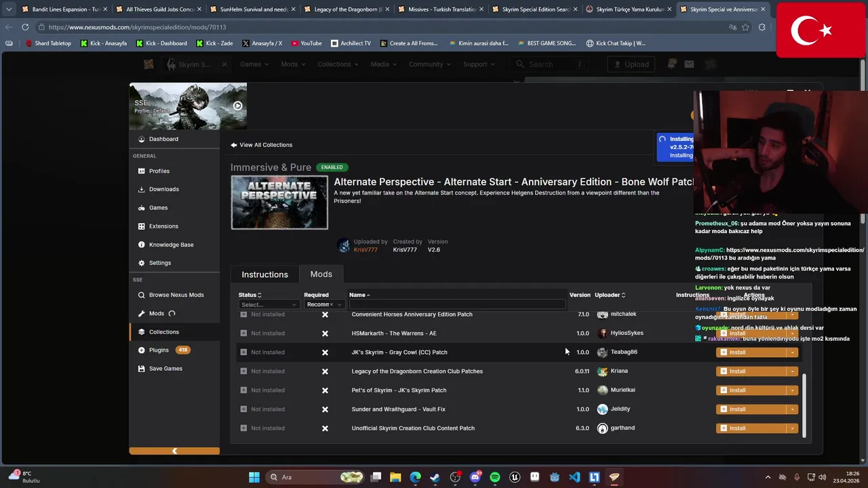Click uploader name garthand
The height and width of the screenshot is (488, 868).
click(623, 428)
